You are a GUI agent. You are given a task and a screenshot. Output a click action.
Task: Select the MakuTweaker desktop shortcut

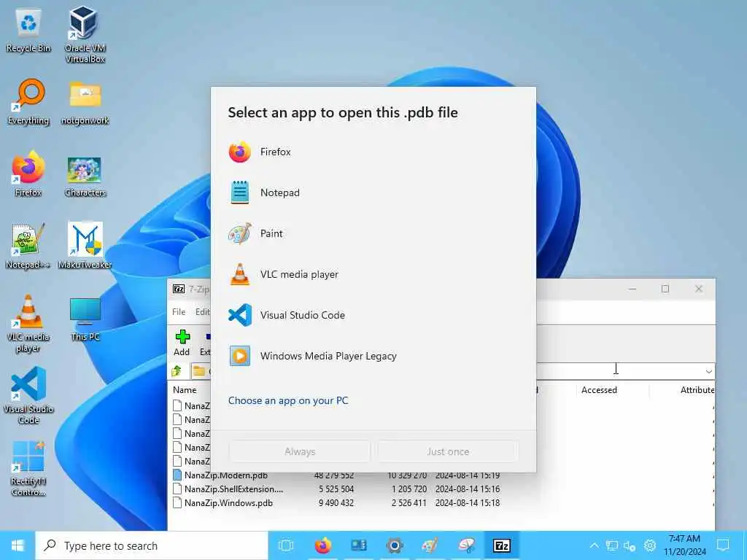[85, 246]
